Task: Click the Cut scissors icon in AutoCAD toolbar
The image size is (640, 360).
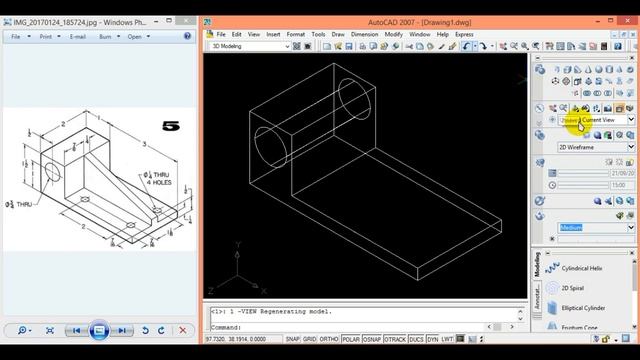Action: 409,47
